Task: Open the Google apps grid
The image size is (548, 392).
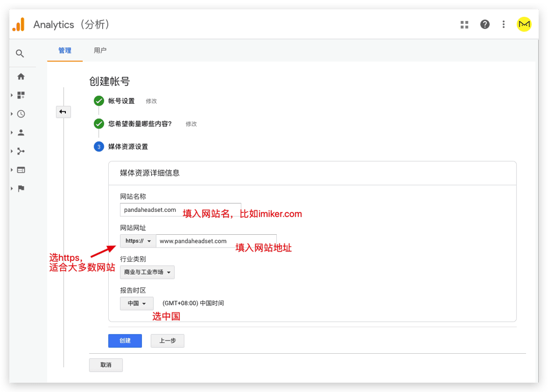Action: pyautogui.click(x=464, y=24)
